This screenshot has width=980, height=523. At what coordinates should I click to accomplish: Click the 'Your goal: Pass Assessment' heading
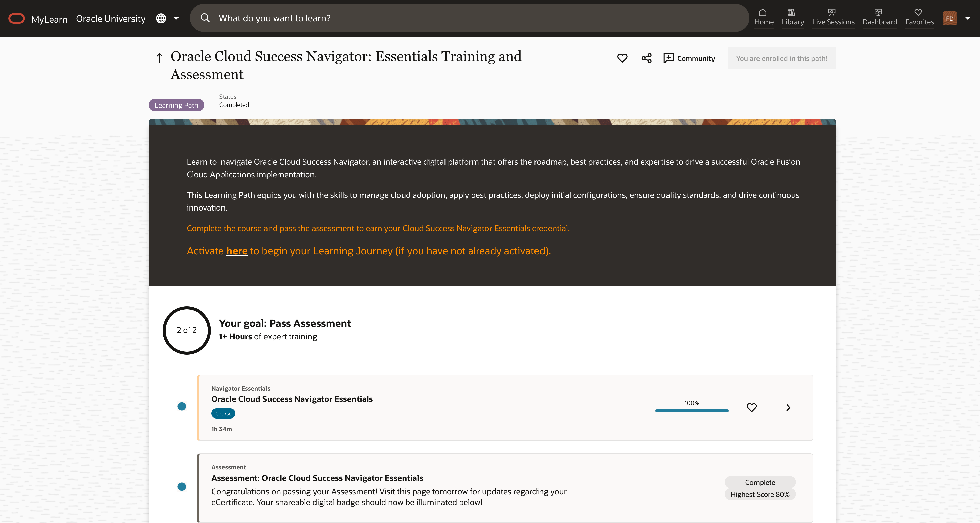point(285,323)
